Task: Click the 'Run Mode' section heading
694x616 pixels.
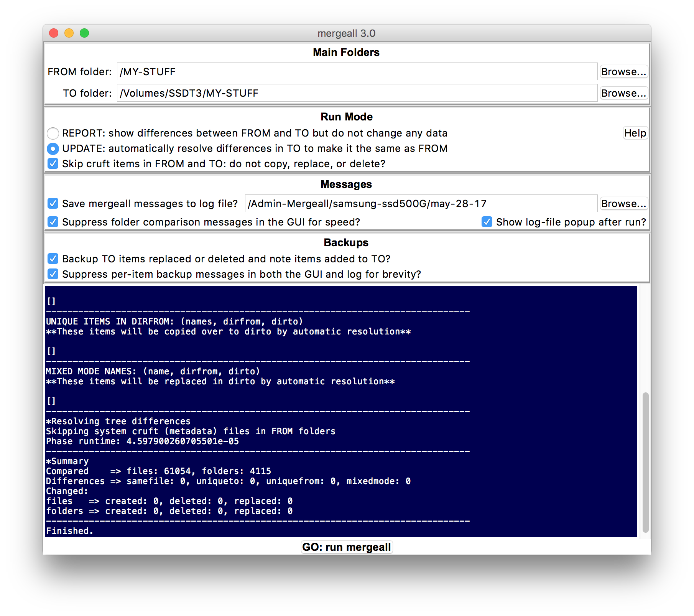Action: (347, 117)
